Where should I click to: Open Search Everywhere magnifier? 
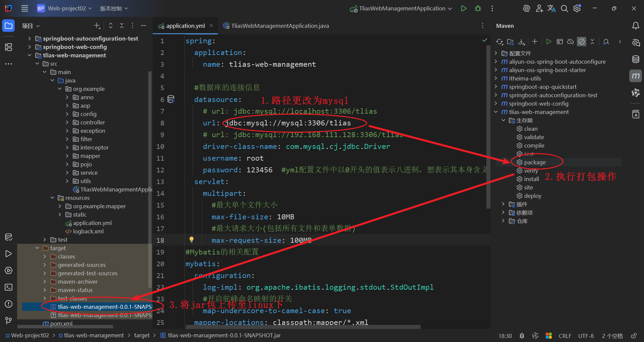(x=565, y=8)
